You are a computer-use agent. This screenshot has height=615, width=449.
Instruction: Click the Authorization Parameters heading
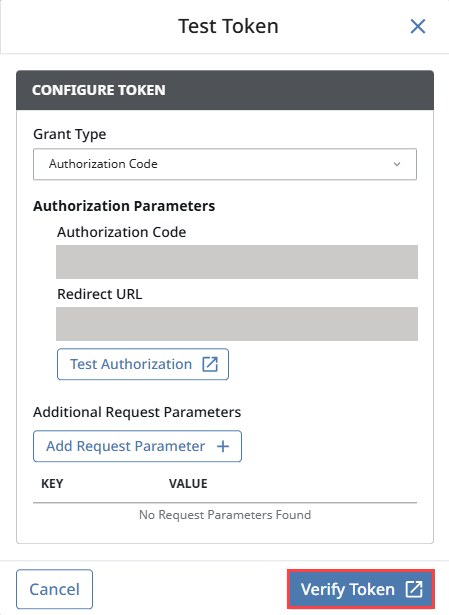click(124, 206)
